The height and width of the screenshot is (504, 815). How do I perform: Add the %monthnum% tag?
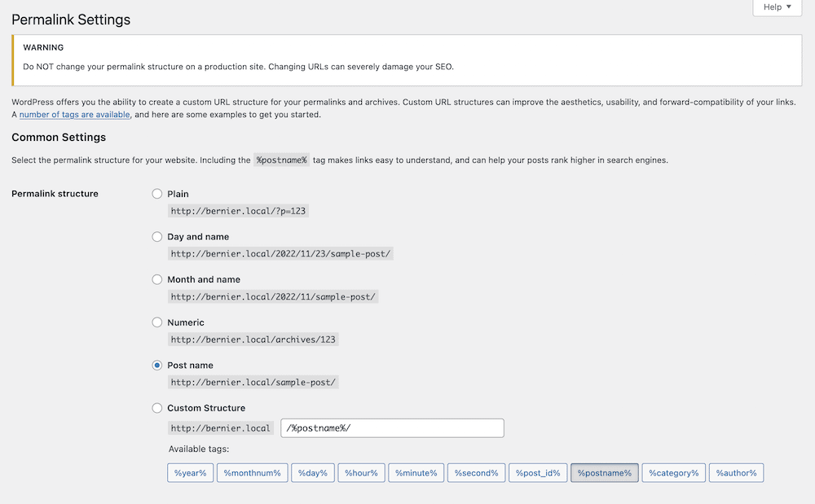coord(252,473)
